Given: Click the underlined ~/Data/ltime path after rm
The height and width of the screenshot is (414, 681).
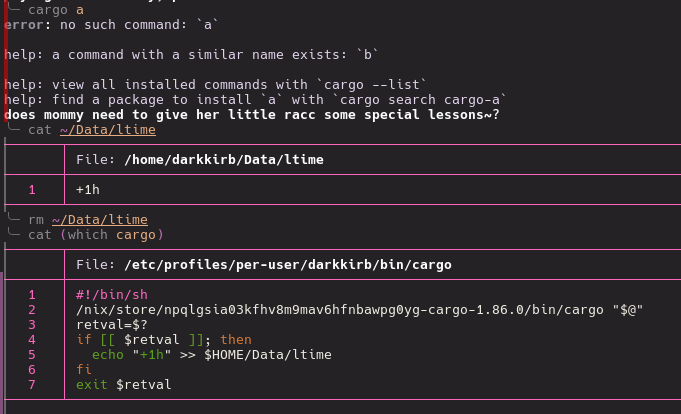Looking at the screenshot, I should click(99, 219).
